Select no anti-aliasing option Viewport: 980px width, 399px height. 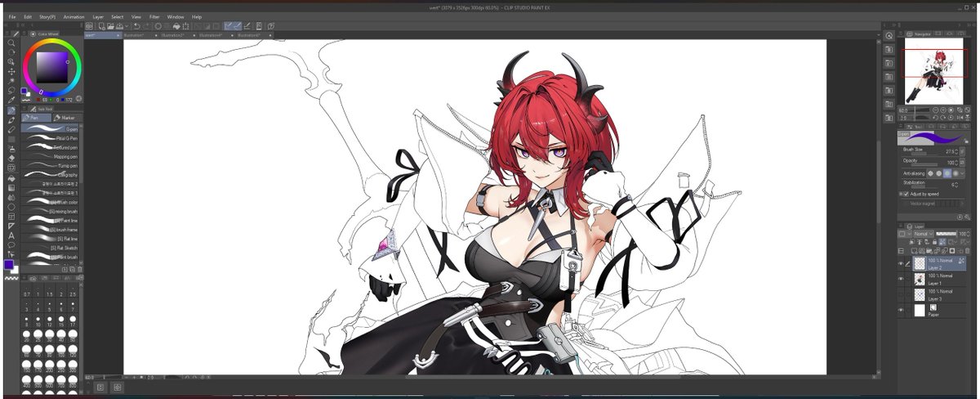click(x=931, y=173)
